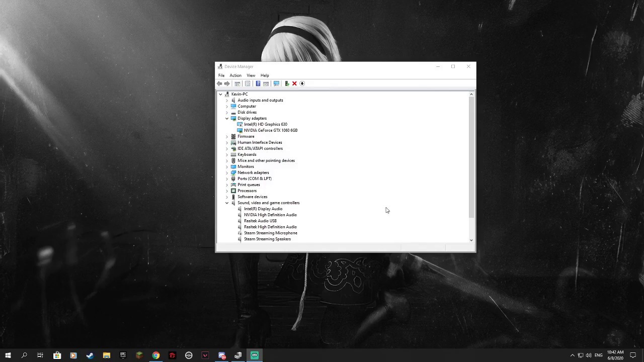
Task: Collapse the Kevin-PC root node
Action: (x=220, y=94)
